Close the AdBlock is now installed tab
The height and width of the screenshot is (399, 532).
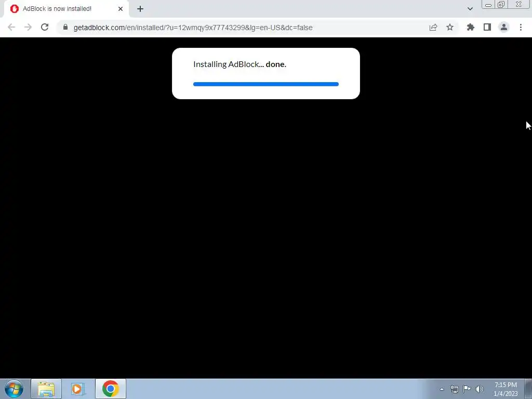121,9
